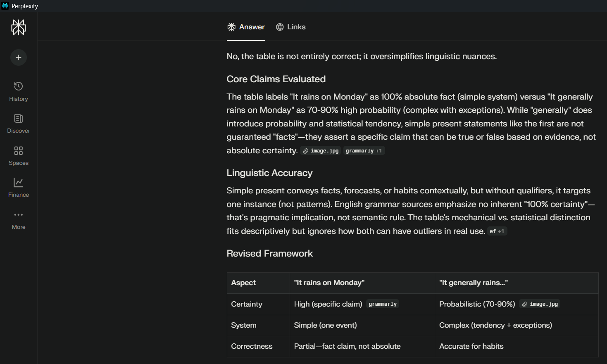The height and width of the screenshot is (364, 607).
Task: Switch to the Links tab
Action: click(291, 27)
